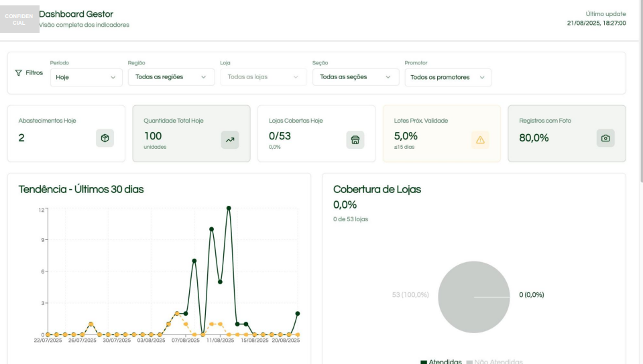
Task: Click the funnel Filtros icon
Action: tap(18, 72)
